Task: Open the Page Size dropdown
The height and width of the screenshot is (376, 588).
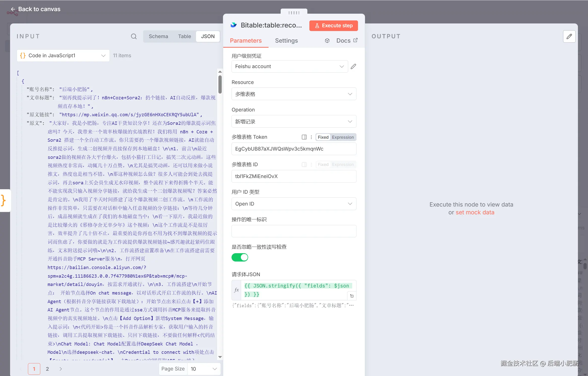Action: click(x=204, y=369)
